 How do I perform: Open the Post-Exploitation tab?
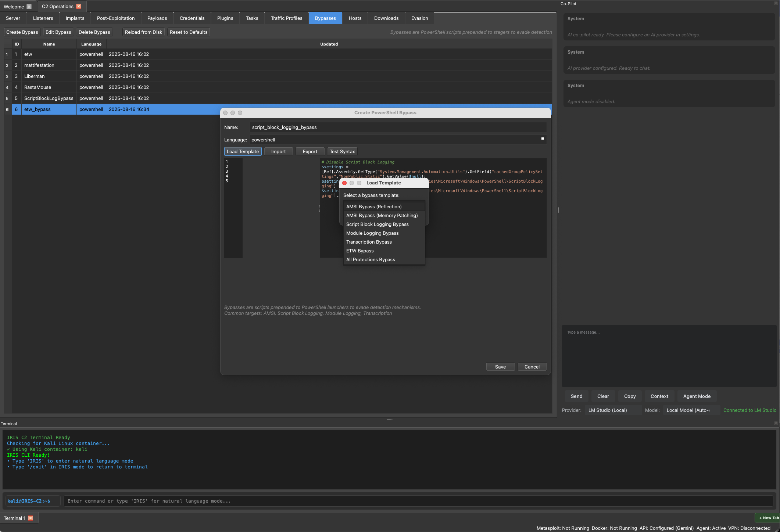tap(116, 18)
